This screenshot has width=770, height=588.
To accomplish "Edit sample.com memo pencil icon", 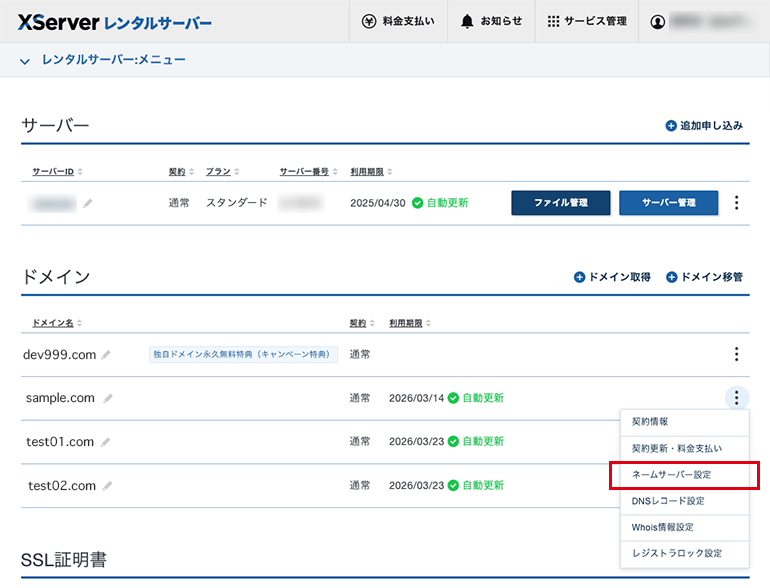I will [108, 398].
